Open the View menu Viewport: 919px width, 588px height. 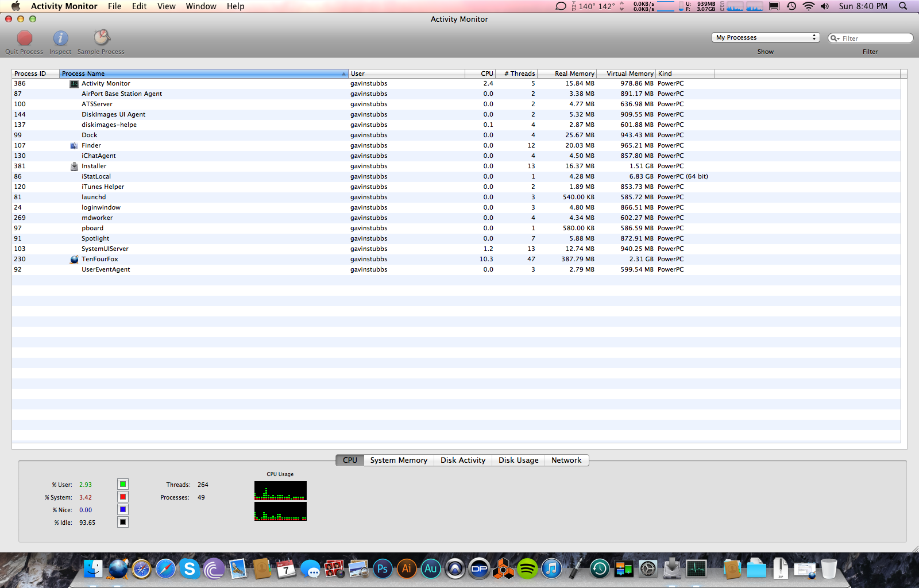(x=167, y=6)
